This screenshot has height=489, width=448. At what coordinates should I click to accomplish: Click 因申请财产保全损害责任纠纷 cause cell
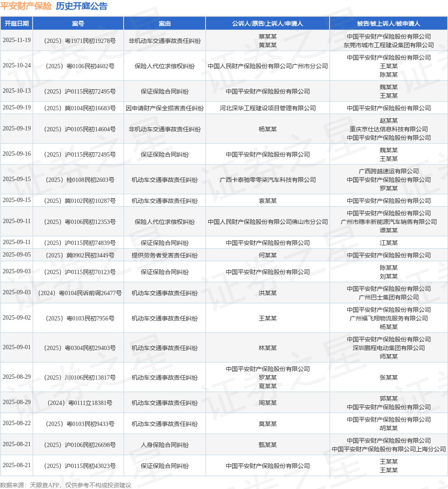point(164,108)
